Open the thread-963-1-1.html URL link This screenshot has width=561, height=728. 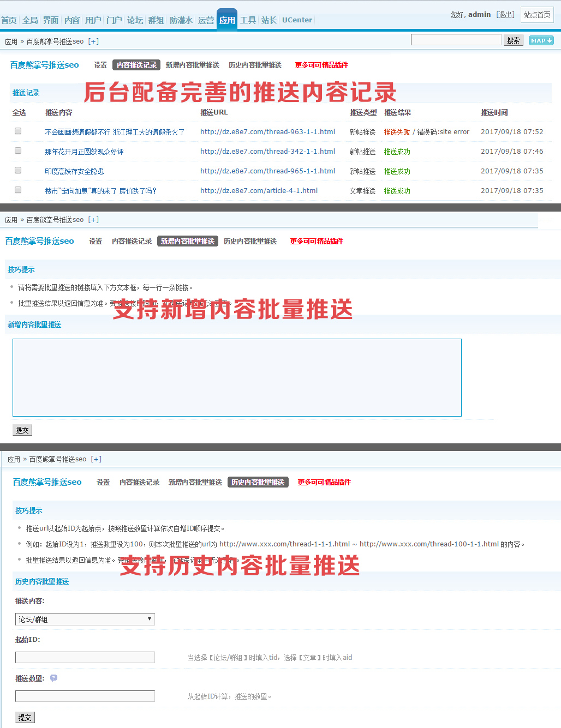267,131
